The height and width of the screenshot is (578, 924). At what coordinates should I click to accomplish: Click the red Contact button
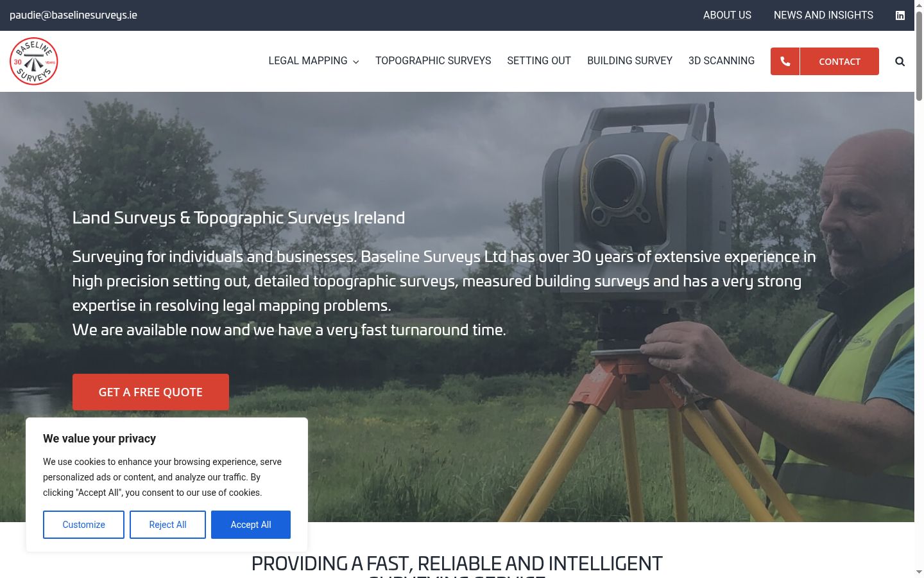coord(839,62)
